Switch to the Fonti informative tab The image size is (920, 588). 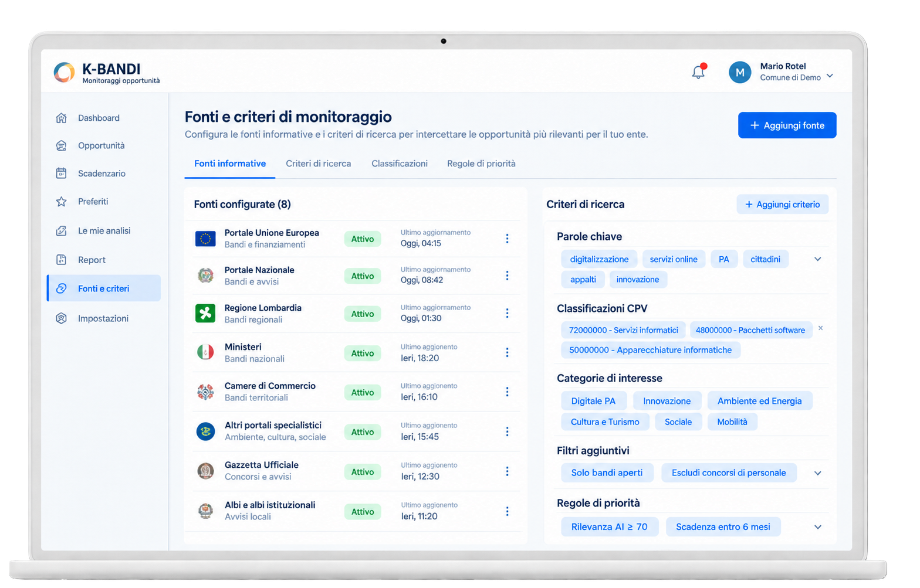(230, 164)
